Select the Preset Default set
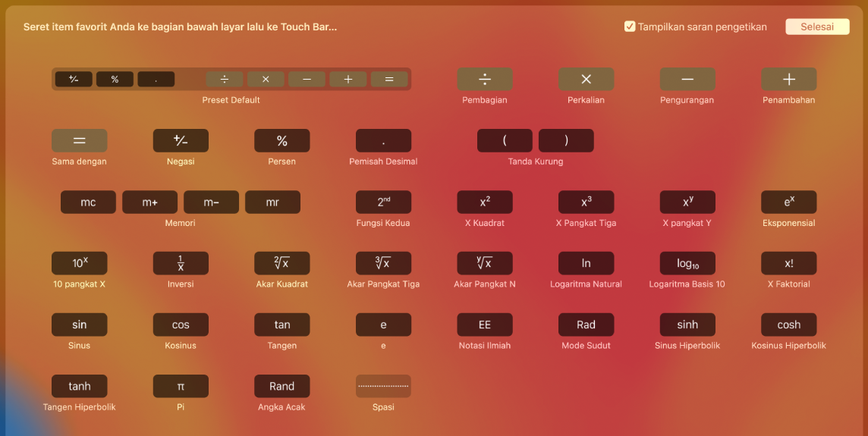 pyautogui.click(x=231, y=80)
